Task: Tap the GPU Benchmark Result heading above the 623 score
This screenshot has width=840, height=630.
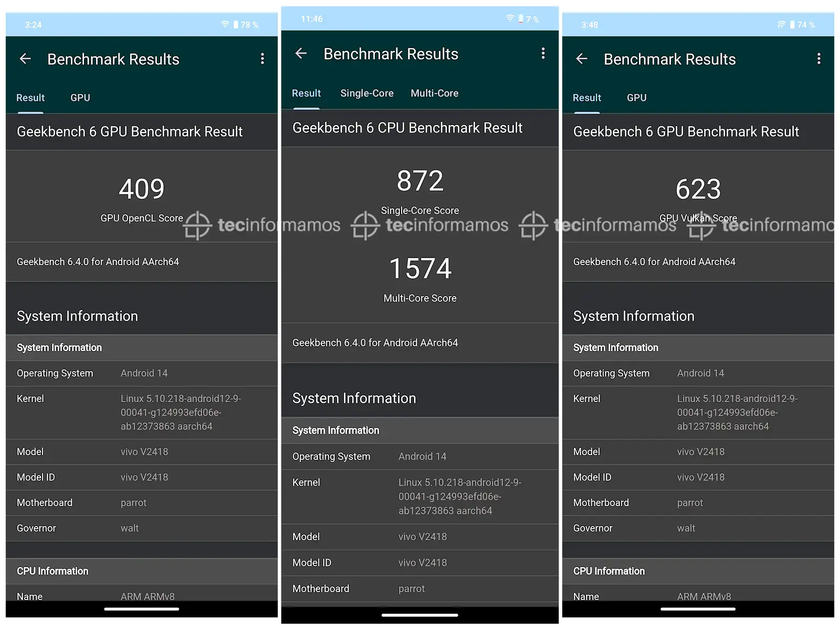Action: click(x=686, y=131)
